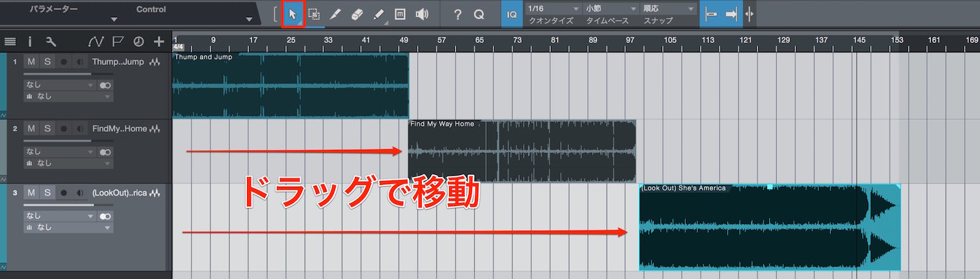This screenshot has height=279, width=980.
Task: Solo the FindMy..Home track
Action: pos(47,128)
